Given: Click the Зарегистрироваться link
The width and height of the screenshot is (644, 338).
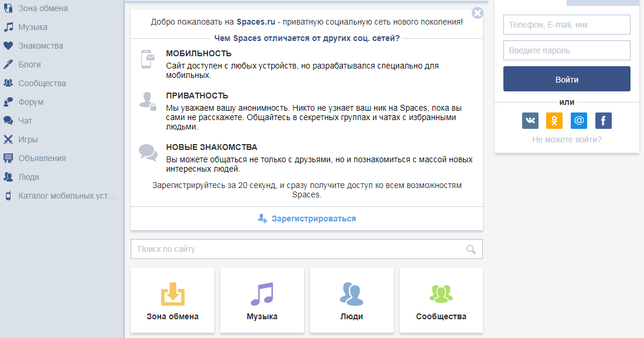Looking at the screenshot, I should click(x=314, y=218).
